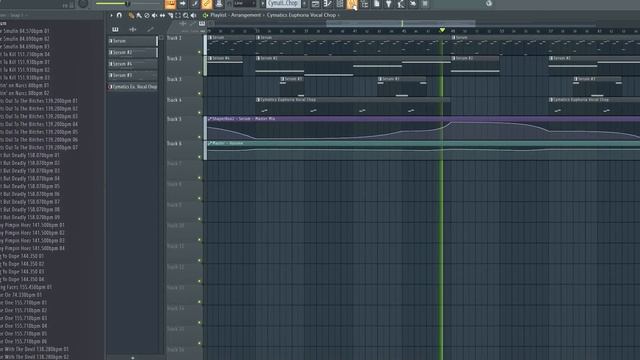Open the Piano roll toolbar icon

point(328,4)
